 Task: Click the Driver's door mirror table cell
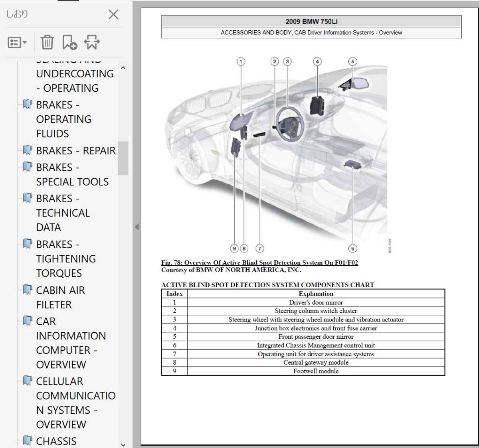click(316, 302)
